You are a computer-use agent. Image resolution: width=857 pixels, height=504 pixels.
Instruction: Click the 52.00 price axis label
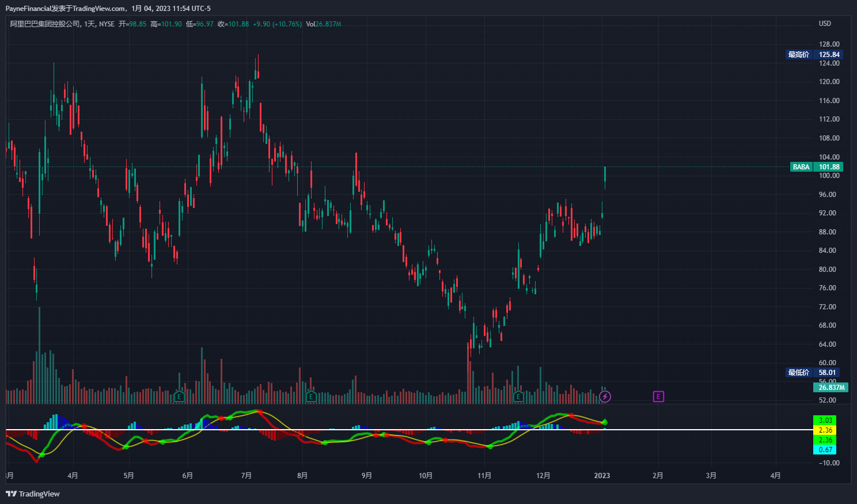(x=829, y=400)
